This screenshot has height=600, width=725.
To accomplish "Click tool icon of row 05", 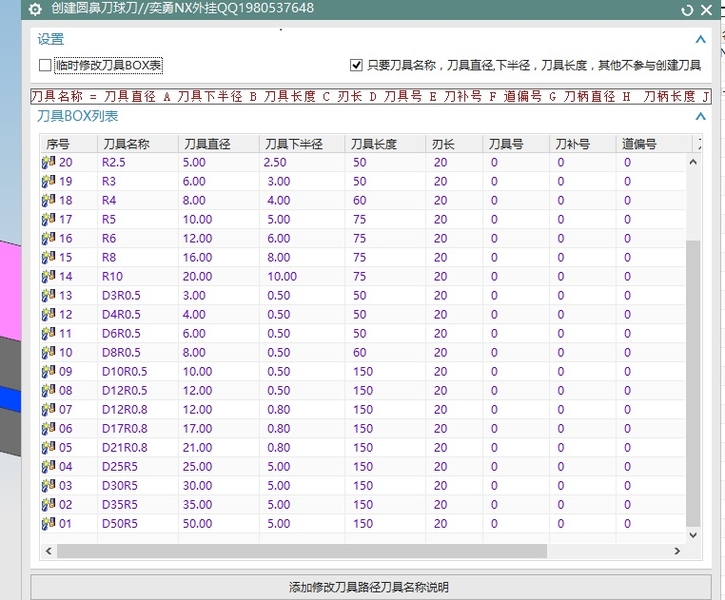I will pos(49,447).
